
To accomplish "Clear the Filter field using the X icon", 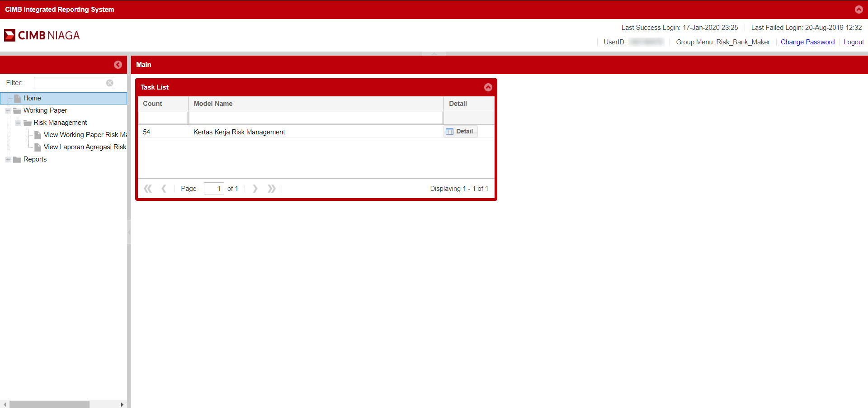I will (x=109, y=83).
